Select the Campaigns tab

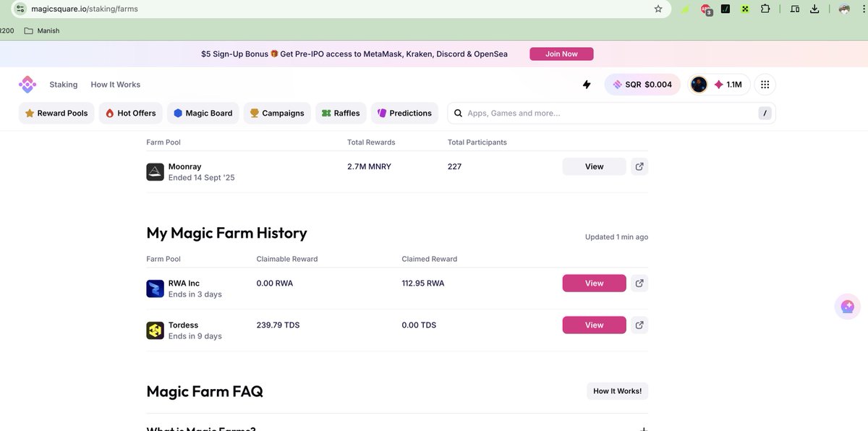[x=278, y=113]
